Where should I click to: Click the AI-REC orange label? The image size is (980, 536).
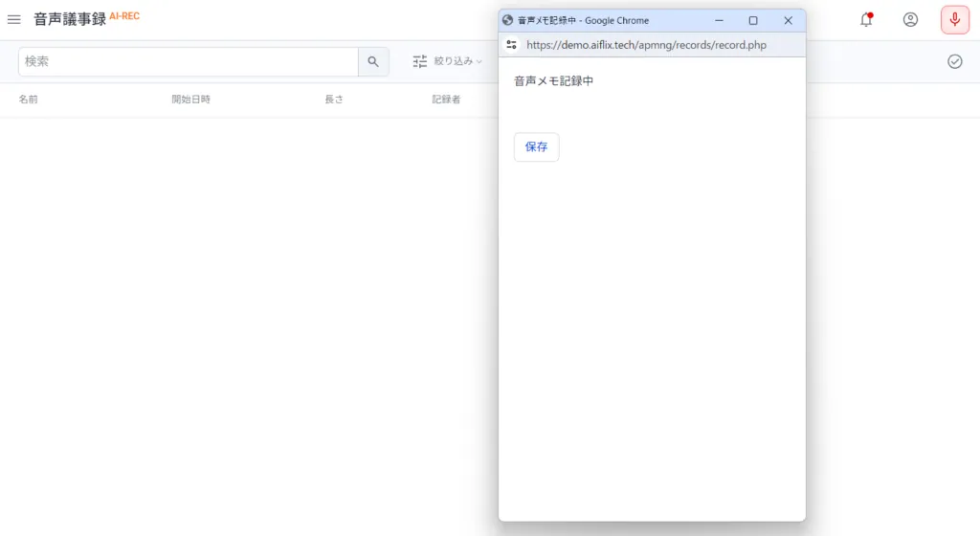(x=124, y=16)
